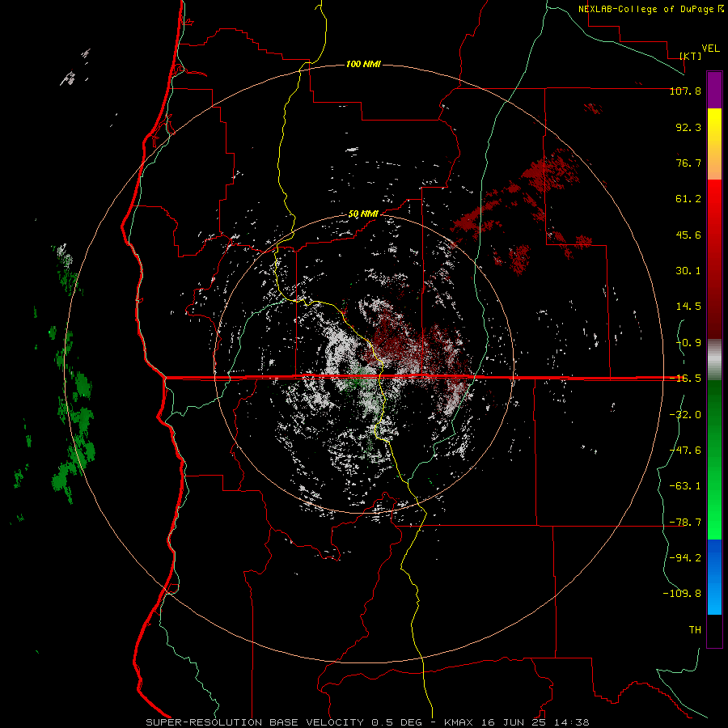728x728 pixels.
Task: Click the -16.5 legend value
Action: (685, 379)
